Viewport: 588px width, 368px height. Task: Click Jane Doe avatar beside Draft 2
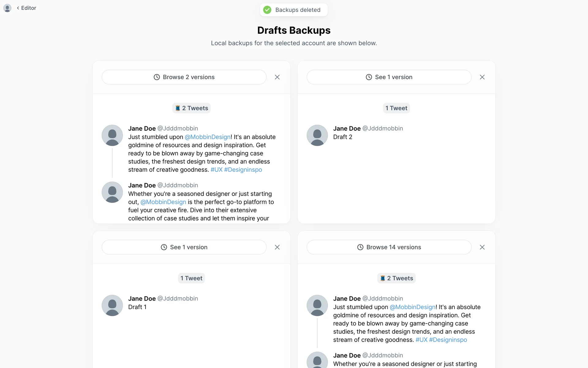click(x=317, y=135)
